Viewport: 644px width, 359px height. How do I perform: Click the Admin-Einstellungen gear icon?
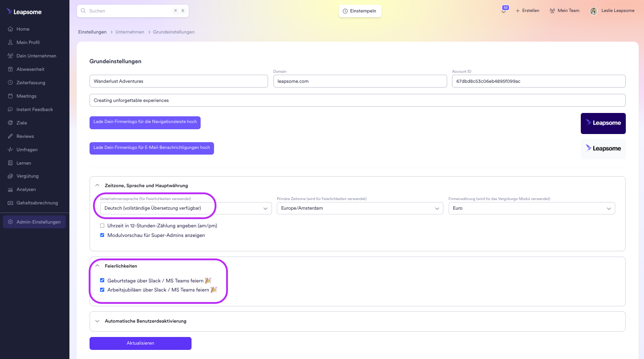click(x=10, y=222)
